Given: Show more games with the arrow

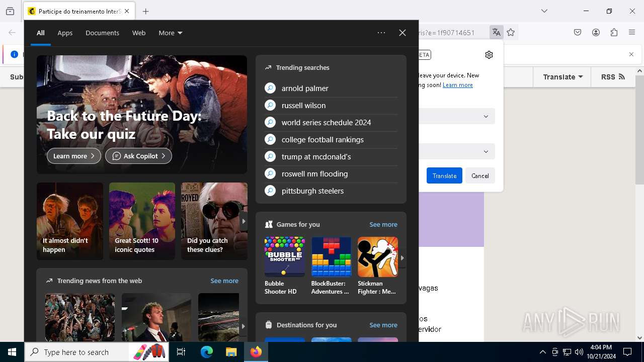Looking at the screenshot, I should 402,258.
